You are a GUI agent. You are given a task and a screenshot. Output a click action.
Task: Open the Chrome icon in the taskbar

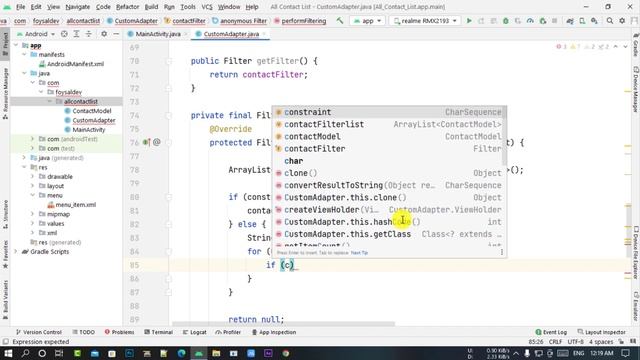point(286,353)
